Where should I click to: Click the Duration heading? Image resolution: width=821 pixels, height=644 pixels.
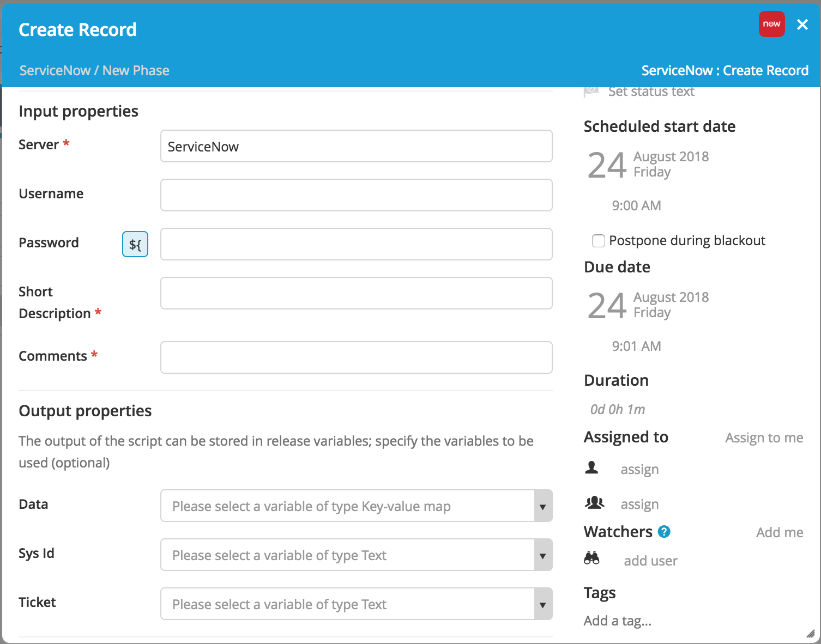pos(616,380)
